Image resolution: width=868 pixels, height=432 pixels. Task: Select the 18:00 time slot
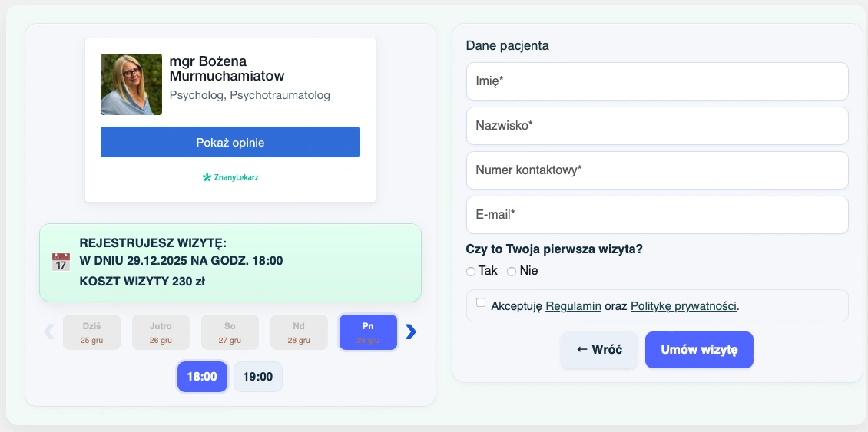click(202, 377)
